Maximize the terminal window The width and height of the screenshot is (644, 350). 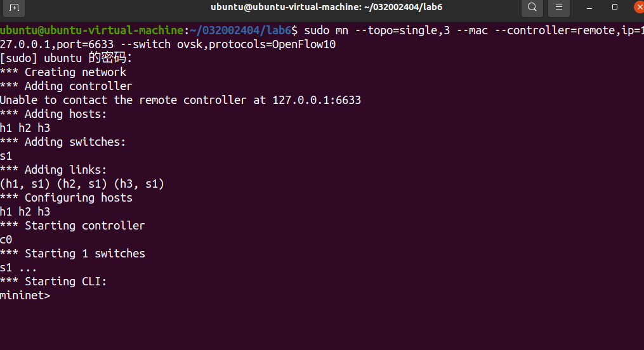point(615,8)
